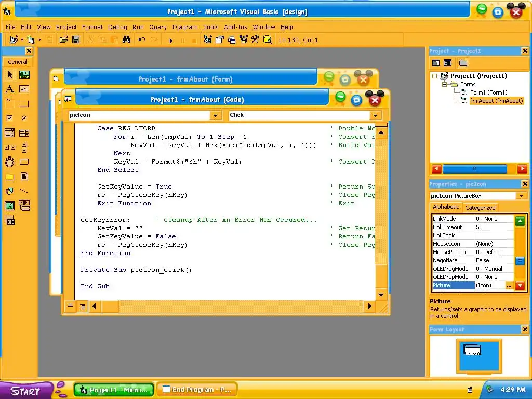Select the OLE container tool
The height and width of the screenshot is (399, 532).
(x=10, y=220)
